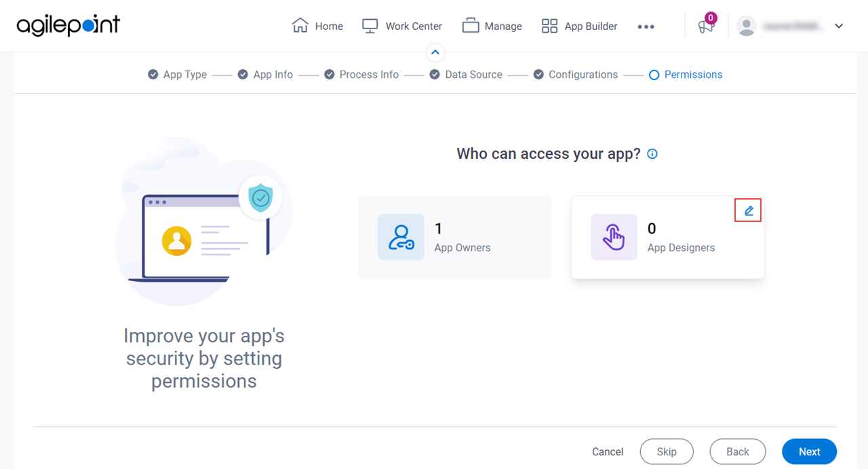Click the Back button
This screenshot has width=868, height=469.
(738, 452)
